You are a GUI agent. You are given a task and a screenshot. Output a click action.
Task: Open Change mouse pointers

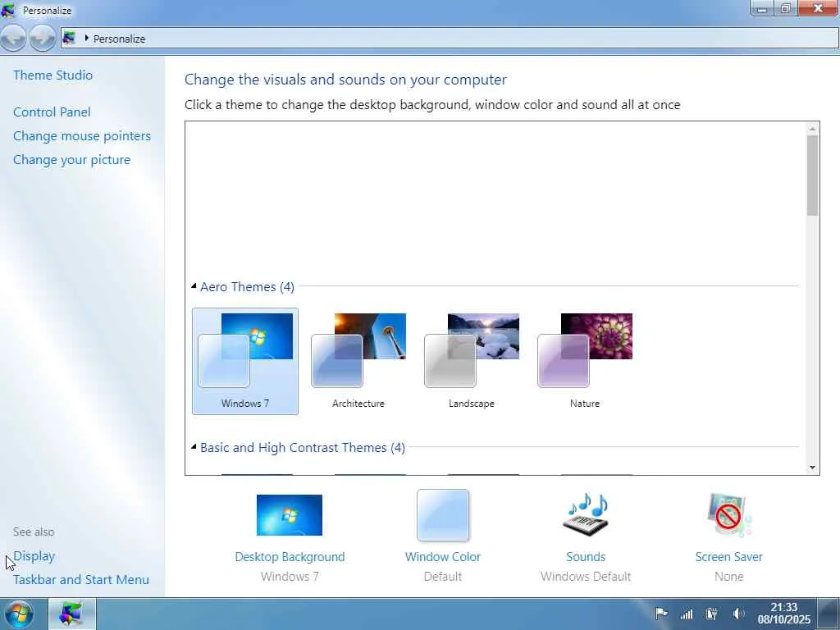[x=82, y=136]
